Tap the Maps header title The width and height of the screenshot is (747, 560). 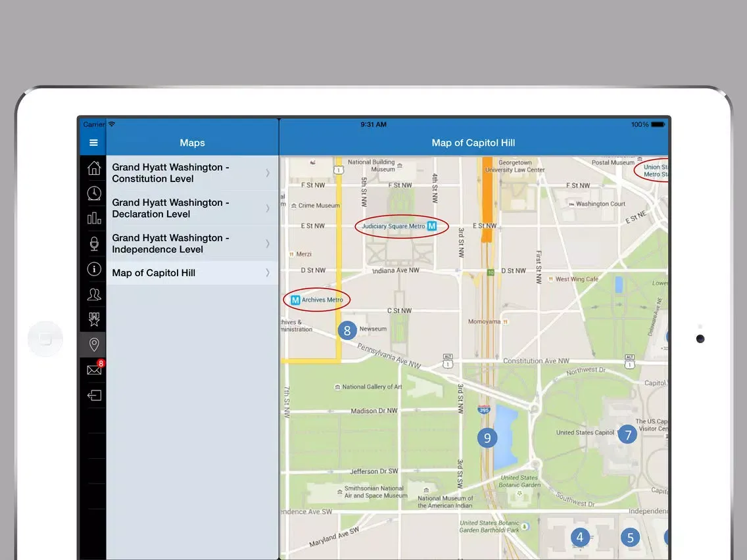(x=192, y=143)
